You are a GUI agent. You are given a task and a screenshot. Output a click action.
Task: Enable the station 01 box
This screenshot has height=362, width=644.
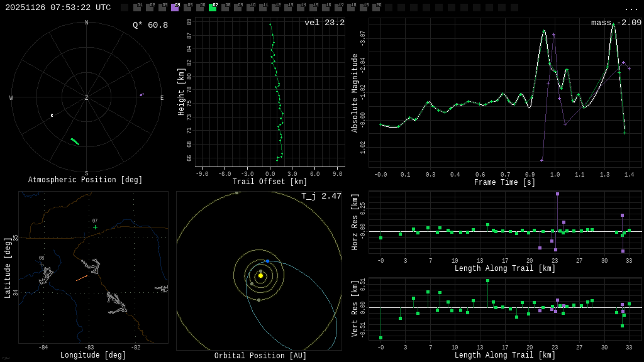tap(137, 8)
